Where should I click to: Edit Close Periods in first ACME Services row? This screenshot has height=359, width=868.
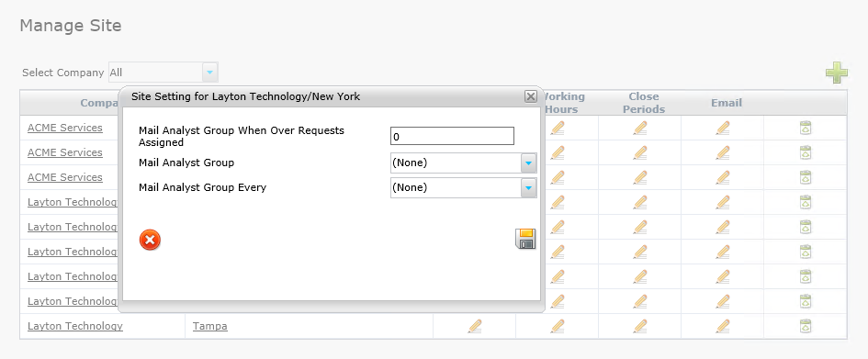pyautogui.click(x=640, y=128)
